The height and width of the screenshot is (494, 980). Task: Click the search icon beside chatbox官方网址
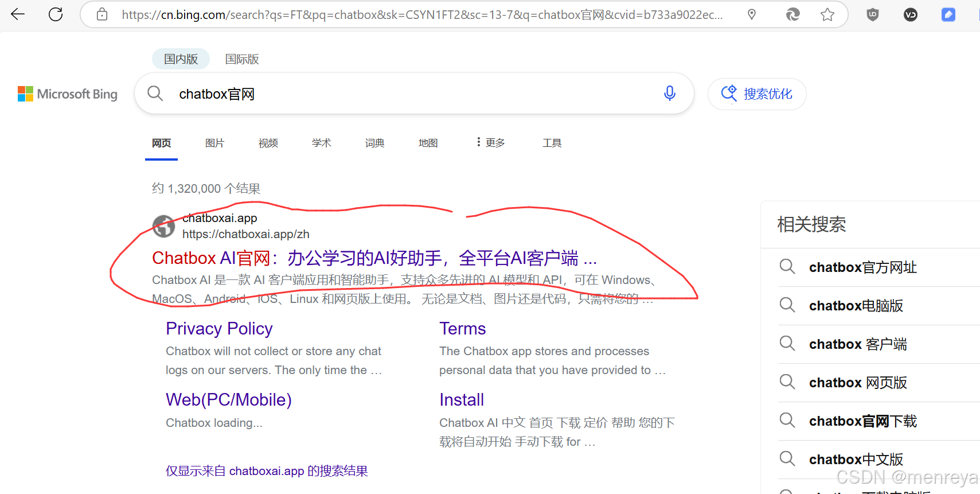coord(787,267)
